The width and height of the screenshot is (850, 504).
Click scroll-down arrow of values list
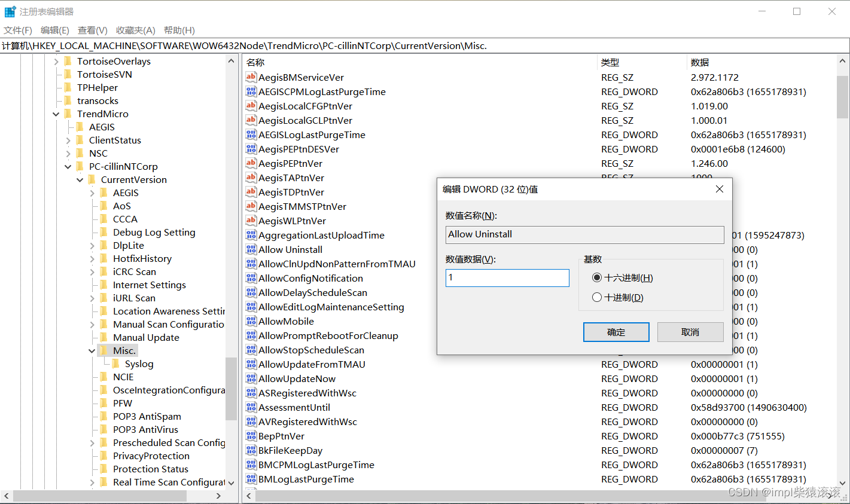842,482
